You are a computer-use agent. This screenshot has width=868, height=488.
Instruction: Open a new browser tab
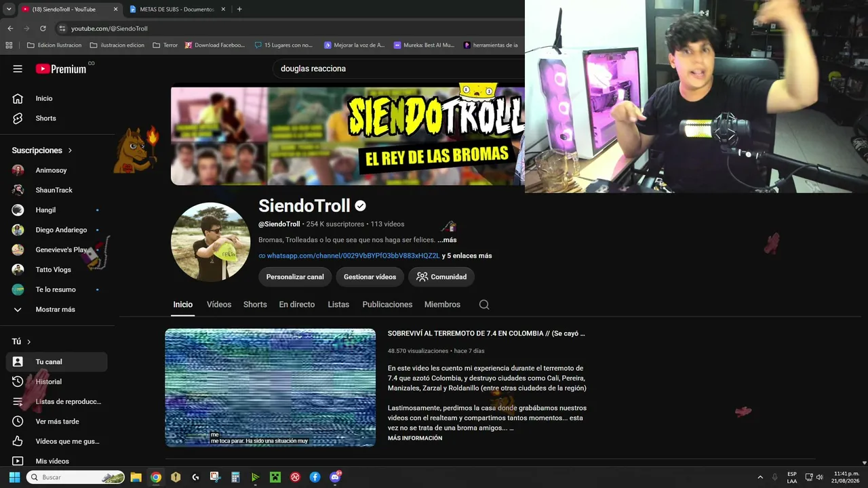click(239, 9)
